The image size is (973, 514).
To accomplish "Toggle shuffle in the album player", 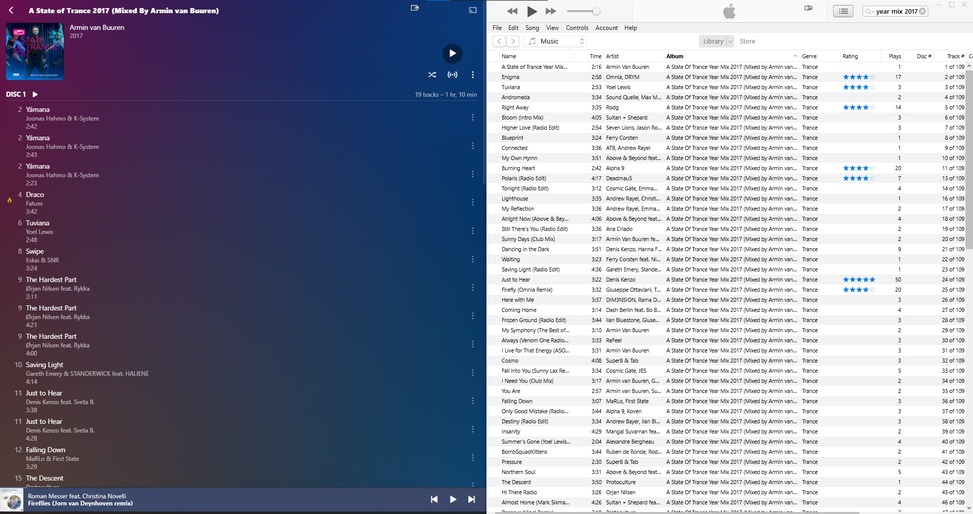I will pyautogui.click(x=432, y=74).
